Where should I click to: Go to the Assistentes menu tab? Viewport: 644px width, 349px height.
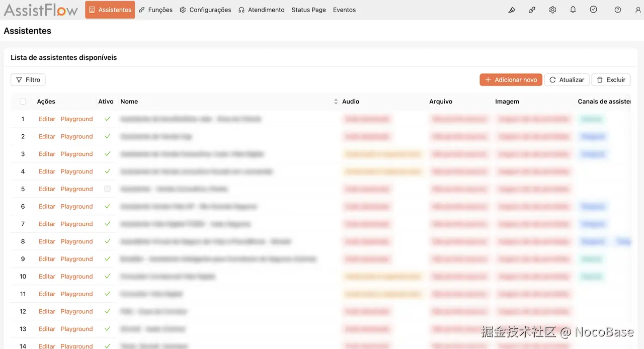(110, 10)
